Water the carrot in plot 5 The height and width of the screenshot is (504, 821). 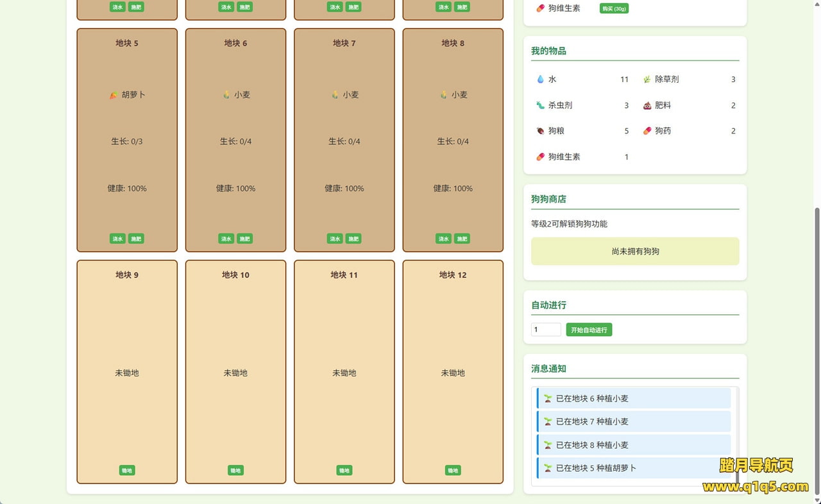click(117, 239)
